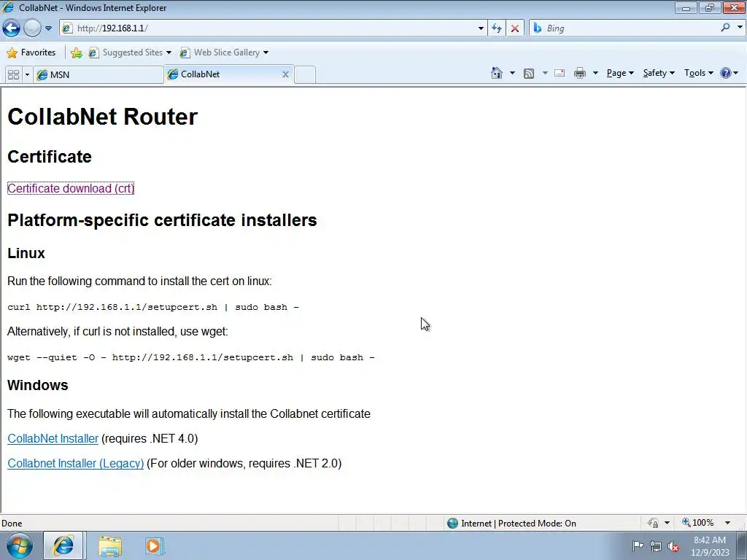Click the Read Mail icon

coord(560,73)
